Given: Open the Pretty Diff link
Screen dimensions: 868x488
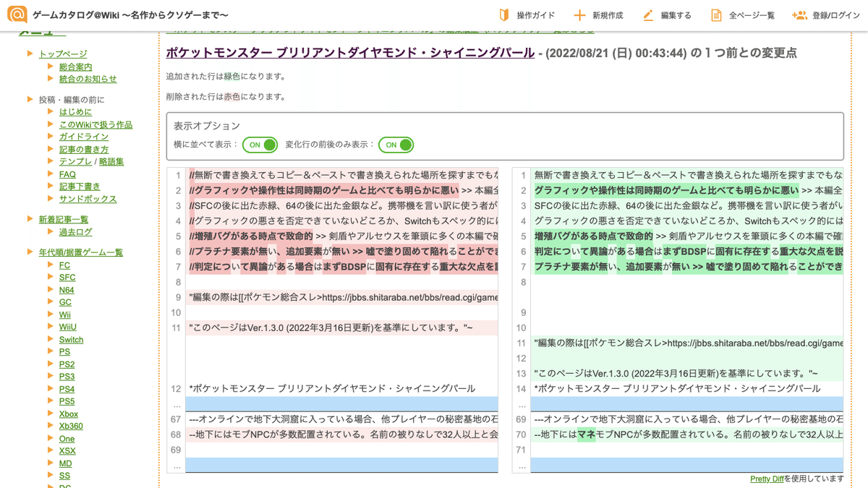Looking at the screenshot, I should 767,479.
